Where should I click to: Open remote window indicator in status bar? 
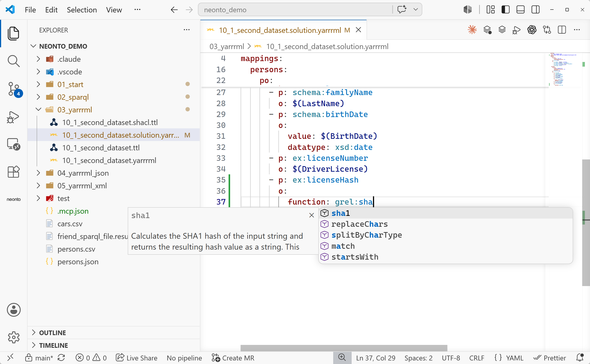[x=10, y=358]
